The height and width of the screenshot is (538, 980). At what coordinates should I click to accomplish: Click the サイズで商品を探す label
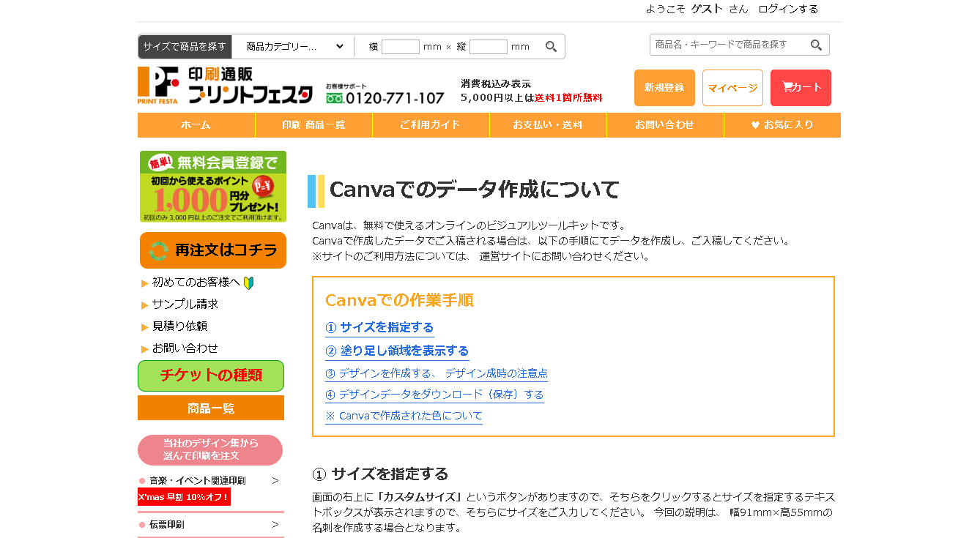tap(185, 47)
